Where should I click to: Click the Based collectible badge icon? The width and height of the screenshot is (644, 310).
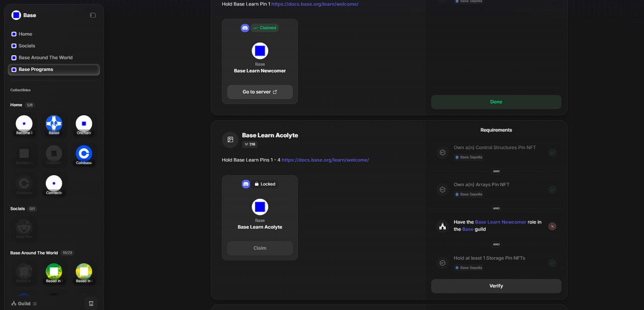tap(54, 124)
